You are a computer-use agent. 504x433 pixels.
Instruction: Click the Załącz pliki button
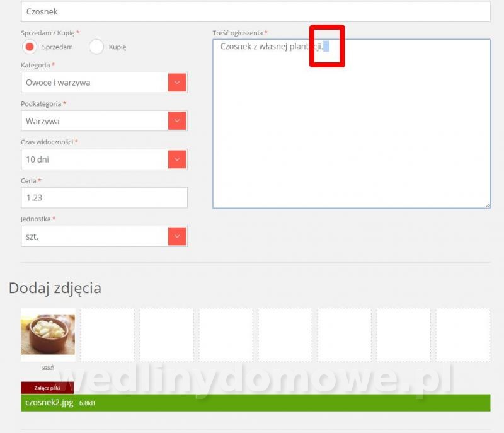pos(47,388)
